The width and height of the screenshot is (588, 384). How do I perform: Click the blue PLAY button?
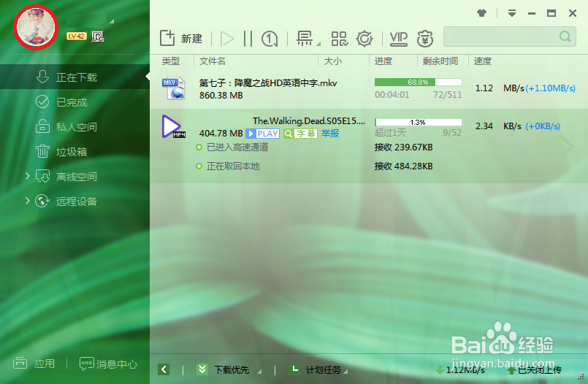(262, 134)
